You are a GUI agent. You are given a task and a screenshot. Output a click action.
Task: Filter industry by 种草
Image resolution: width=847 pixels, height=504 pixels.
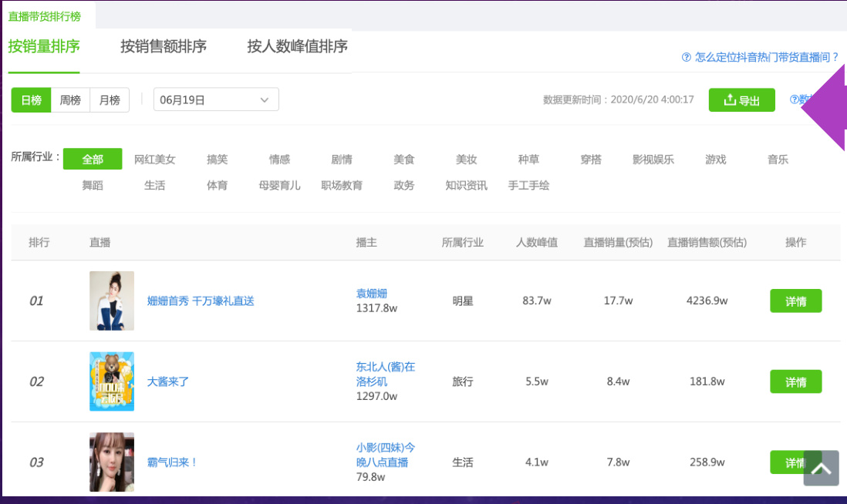pos(528,160)
